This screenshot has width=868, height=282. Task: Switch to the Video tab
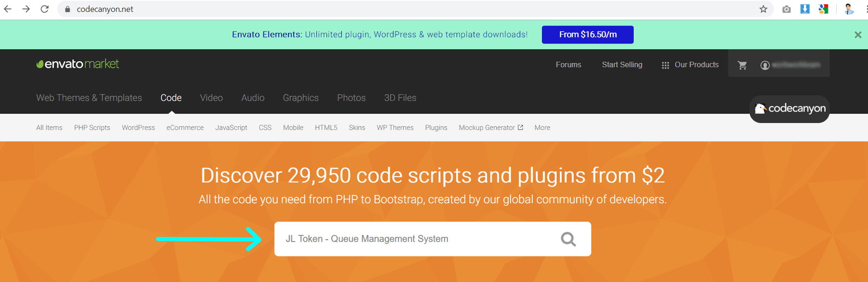pos(211,98)
